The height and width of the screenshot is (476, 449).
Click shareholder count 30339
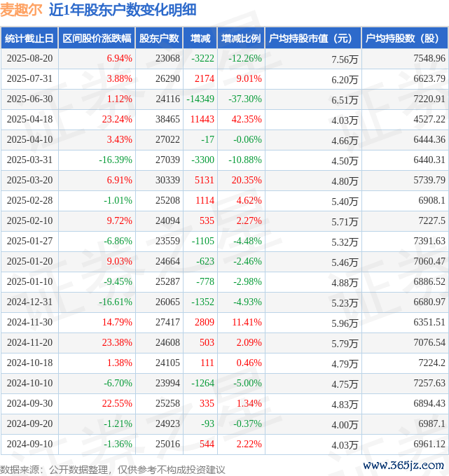(167, 180)
